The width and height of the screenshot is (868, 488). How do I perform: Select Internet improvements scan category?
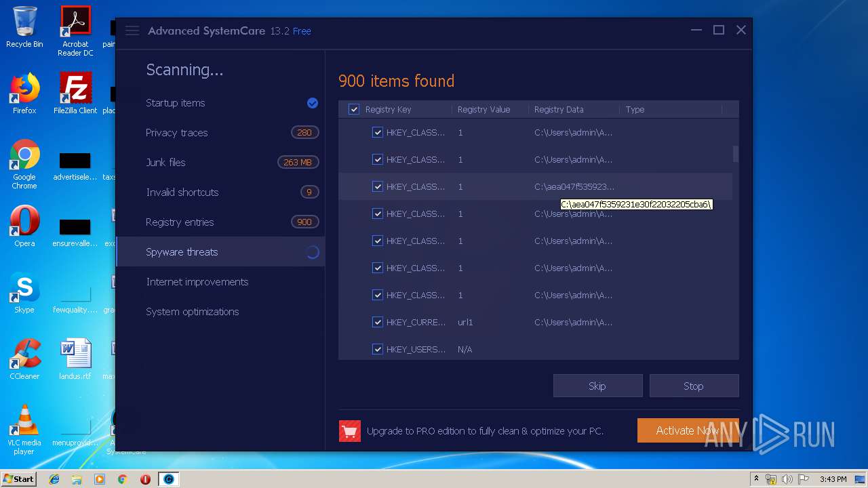click(x=220, y=282)
